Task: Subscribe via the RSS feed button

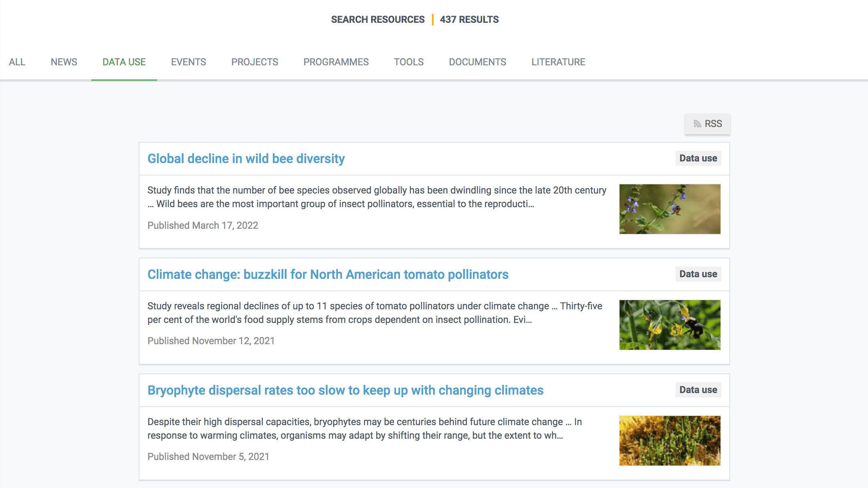Action: click(x=707, y=124)
